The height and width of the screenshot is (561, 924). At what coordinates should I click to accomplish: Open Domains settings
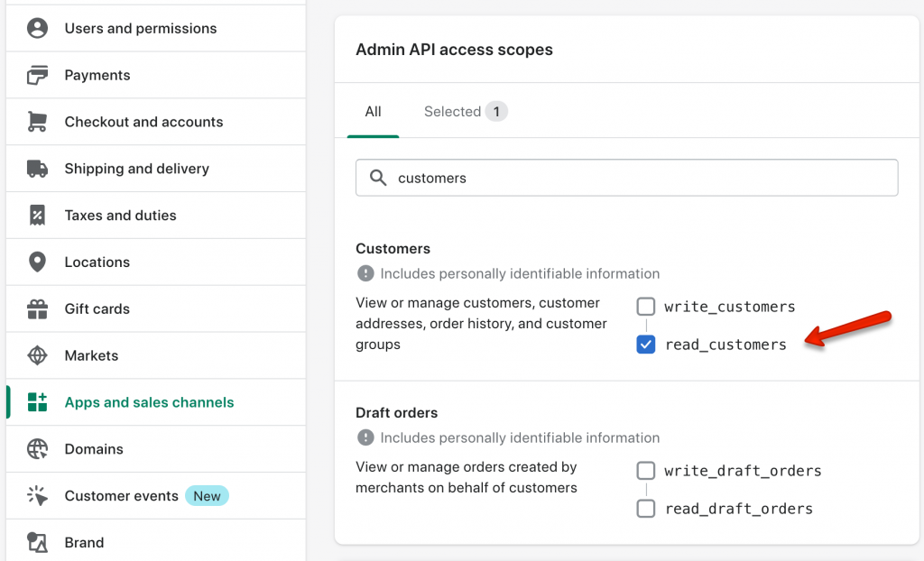pos(155,449)
